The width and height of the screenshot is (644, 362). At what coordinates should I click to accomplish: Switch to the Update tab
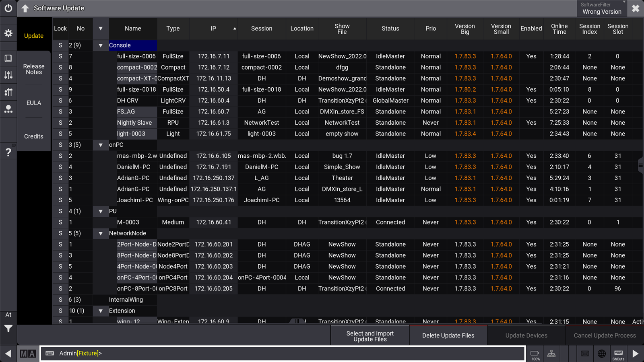click(x=34, y=36)
